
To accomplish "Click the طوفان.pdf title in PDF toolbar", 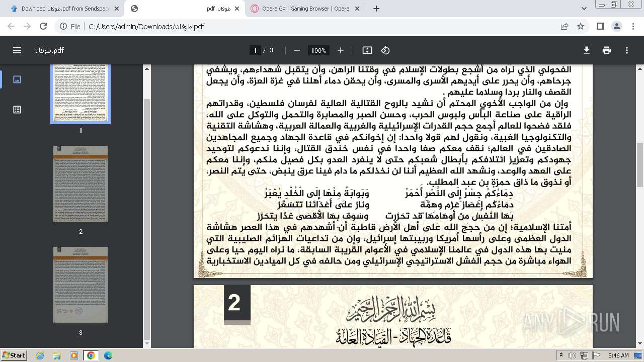I will 49,50.
